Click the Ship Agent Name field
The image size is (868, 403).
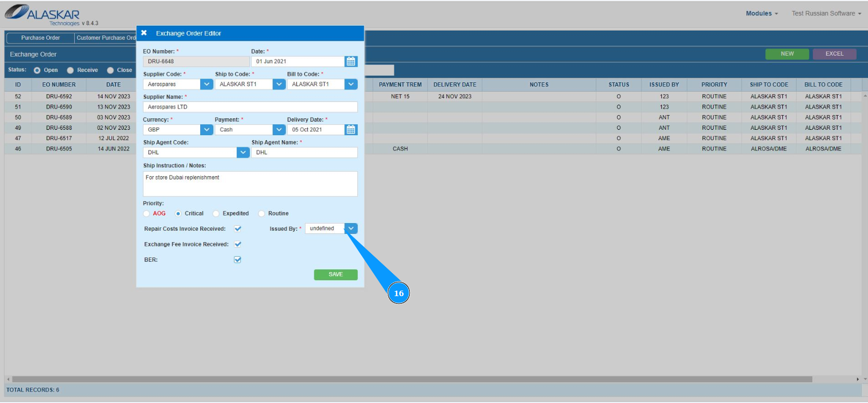pyautogui.click(x=304, y=153)
